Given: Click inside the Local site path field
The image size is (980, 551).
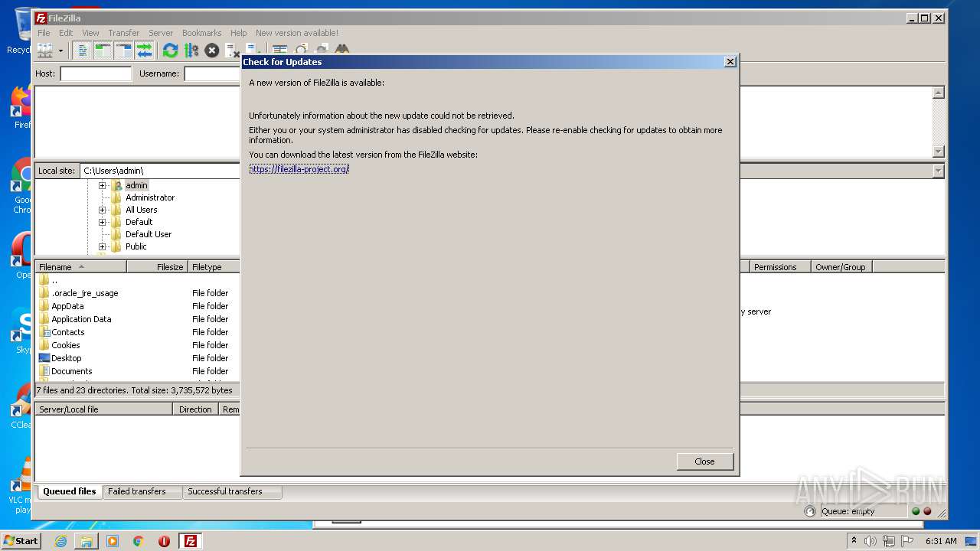Looking at the screenshot, I should (160, 171).
